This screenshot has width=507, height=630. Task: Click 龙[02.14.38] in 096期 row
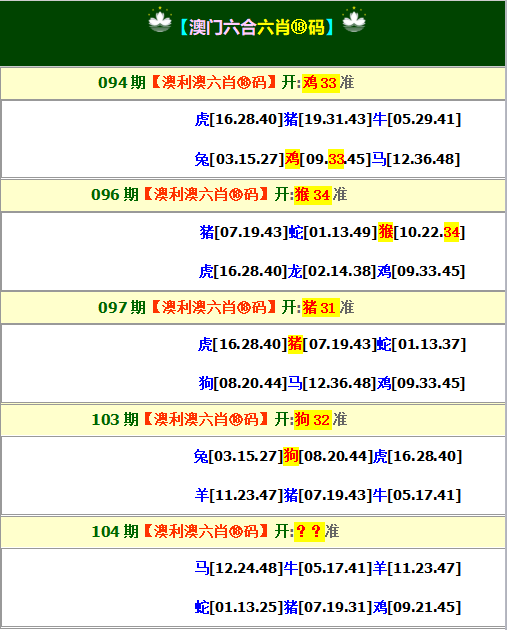332,271
